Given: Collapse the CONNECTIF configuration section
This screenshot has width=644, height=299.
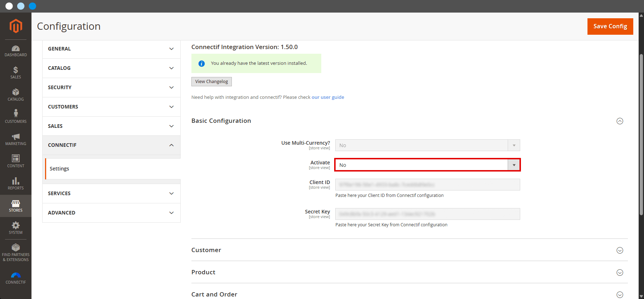Looking at the screenshot, I should pos(111,145).
